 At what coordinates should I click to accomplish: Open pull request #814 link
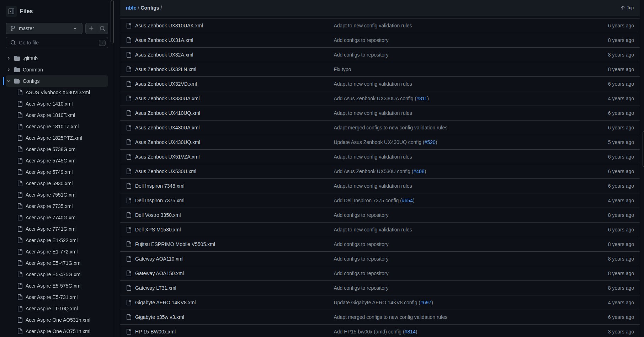coord(410,332)
